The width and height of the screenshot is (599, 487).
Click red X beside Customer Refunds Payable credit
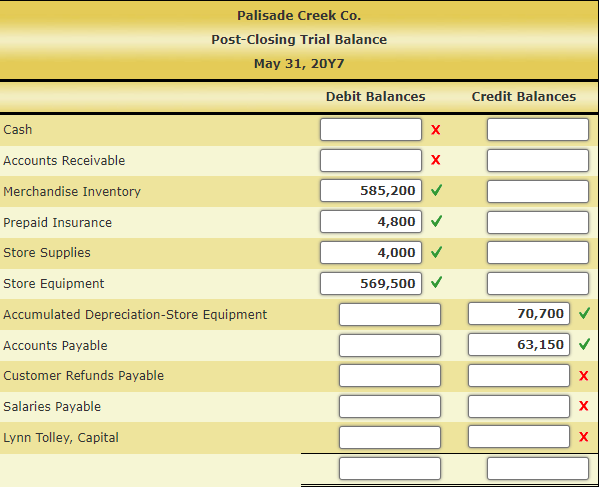tap(584, 375)
